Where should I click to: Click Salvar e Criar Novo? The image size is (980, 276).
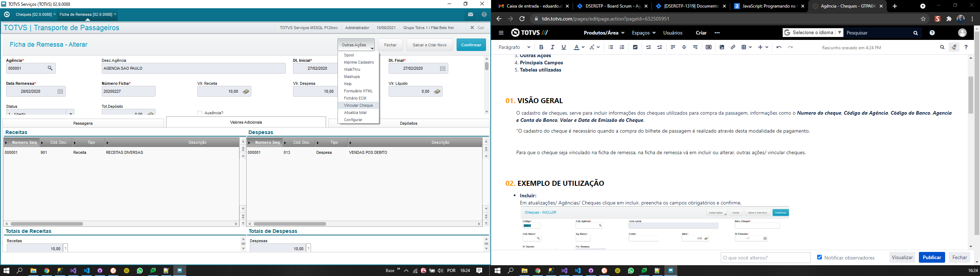pyautogui.click(x=430, y=45)
